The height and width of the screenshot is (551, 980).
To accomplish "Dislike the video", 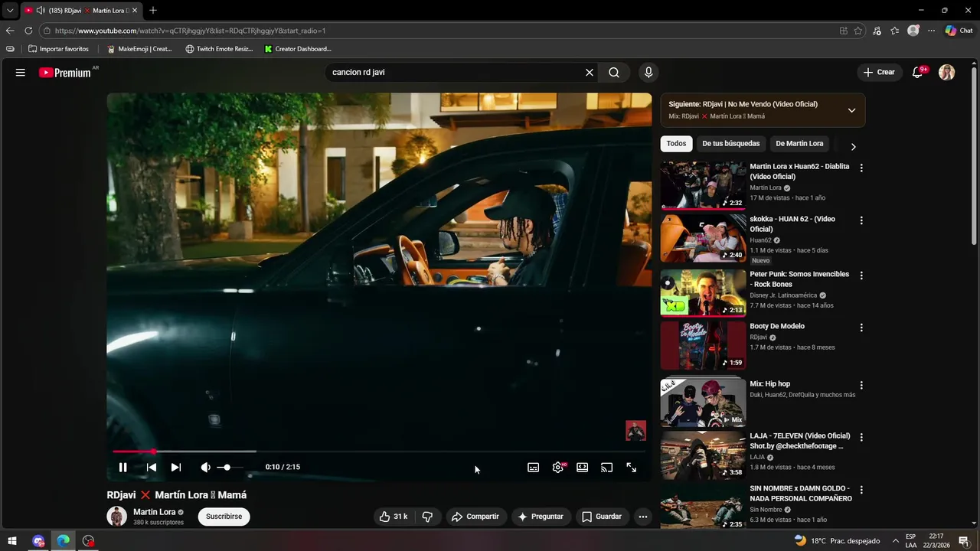I will click(428, 517).
